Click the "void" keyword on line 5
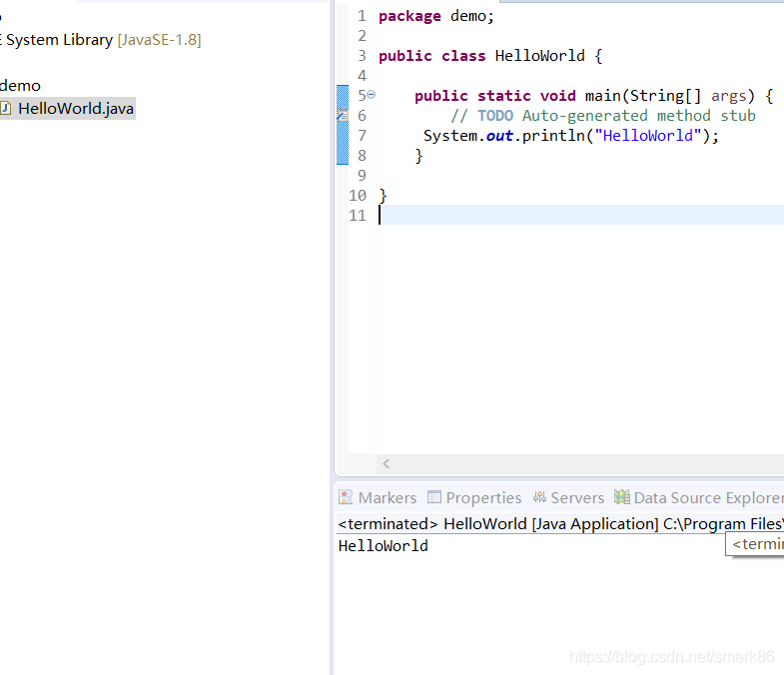This screenshot has width=784, height=675. (x=558, y=96)
